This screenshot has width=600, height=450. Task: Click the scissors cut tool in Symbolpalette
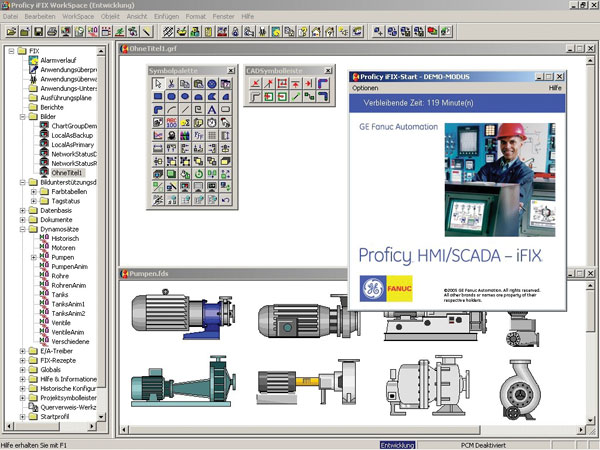pyautogui.click(x=172, y=84)
